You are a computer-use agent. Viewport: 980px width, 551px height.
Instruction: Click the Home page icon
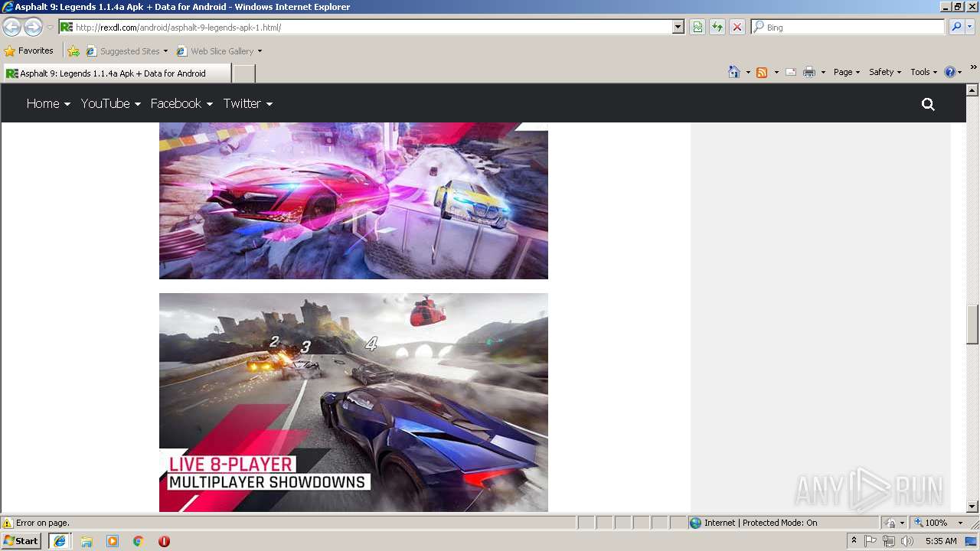click(x=734, y=72)
